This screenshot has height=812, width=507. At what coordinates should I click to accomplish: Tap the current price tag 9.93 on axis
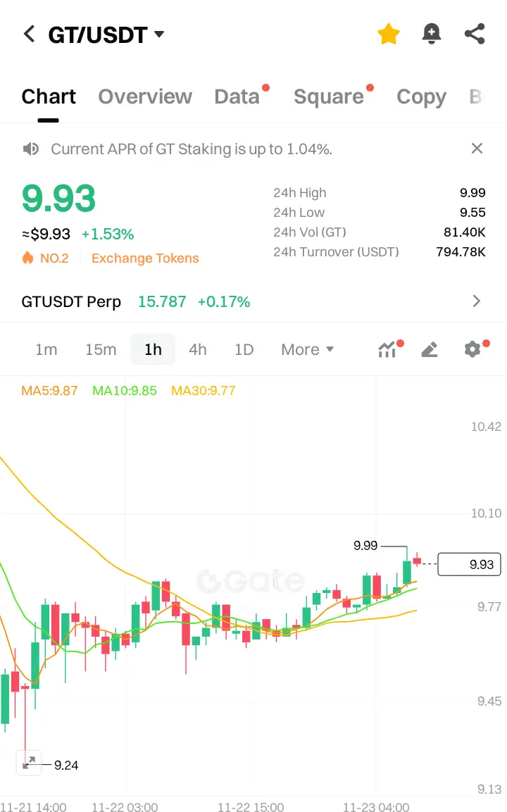click(x=469, y=565)
